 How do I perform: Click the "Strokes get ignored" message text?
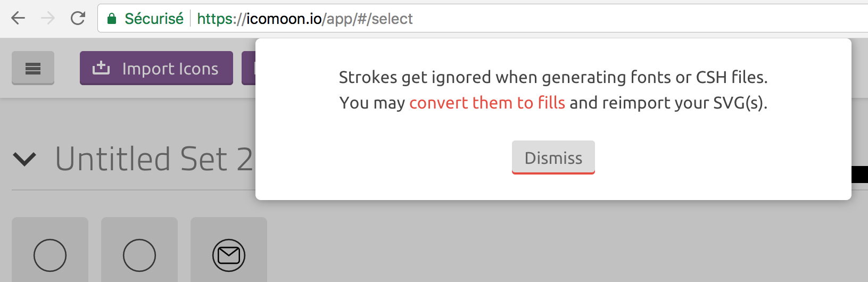(x=553, y=78)
